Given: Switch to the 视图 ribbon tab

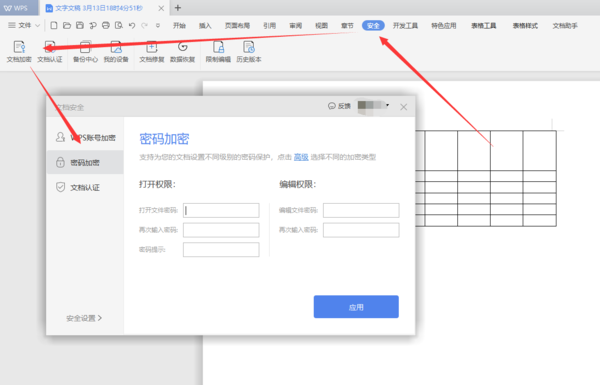Looking at the screenshot, I should point(321,26).
